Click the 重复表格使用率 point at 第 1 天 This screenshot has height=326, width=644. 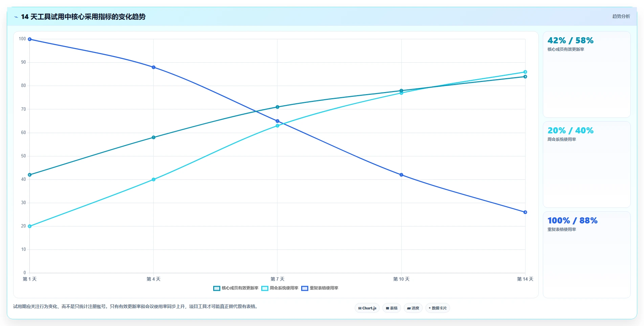coord(30,39)
